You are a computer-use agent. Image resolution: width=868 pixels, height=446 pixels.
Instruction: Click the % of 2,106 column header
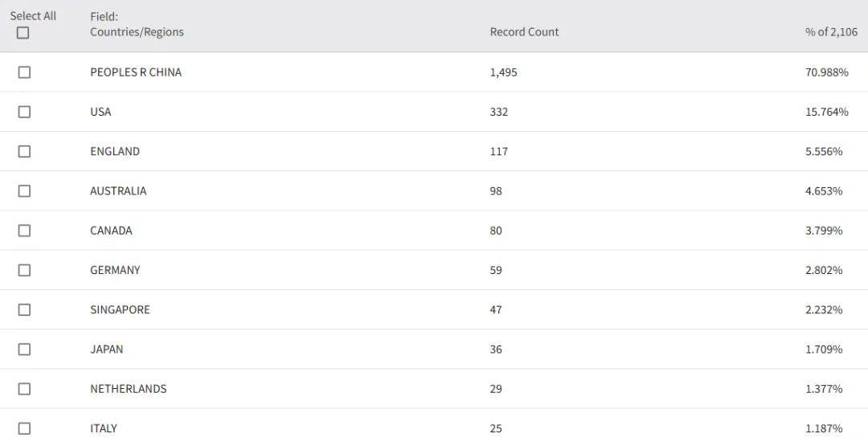[x=831, y=32]
